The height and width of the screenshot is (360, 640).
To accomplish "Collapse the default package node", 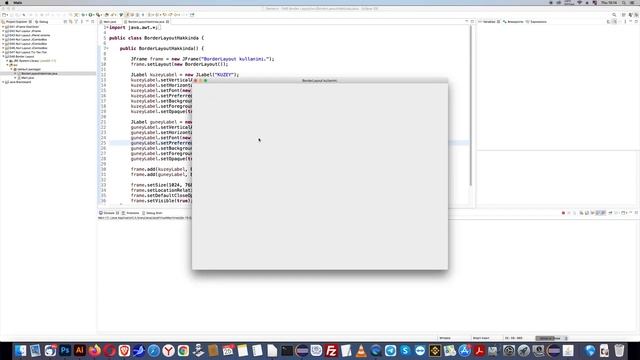I will pyautogui.click(x=11, y=69).
